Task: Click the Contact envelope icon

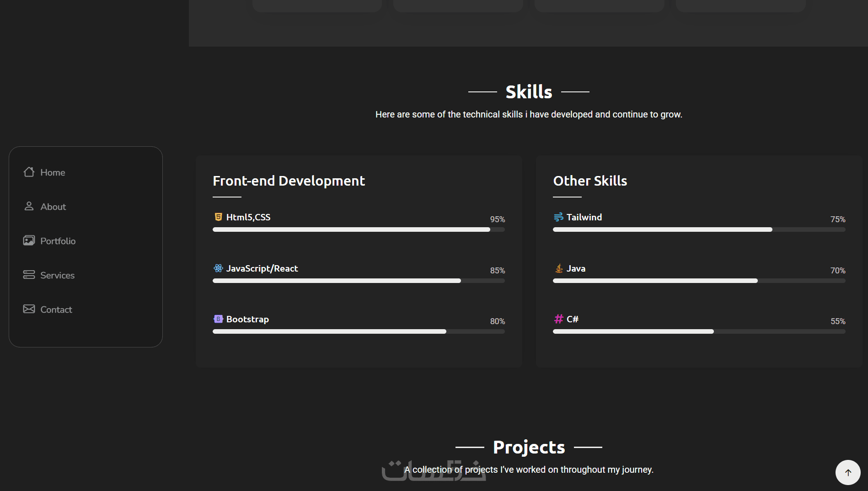Action: coord(29,309)
